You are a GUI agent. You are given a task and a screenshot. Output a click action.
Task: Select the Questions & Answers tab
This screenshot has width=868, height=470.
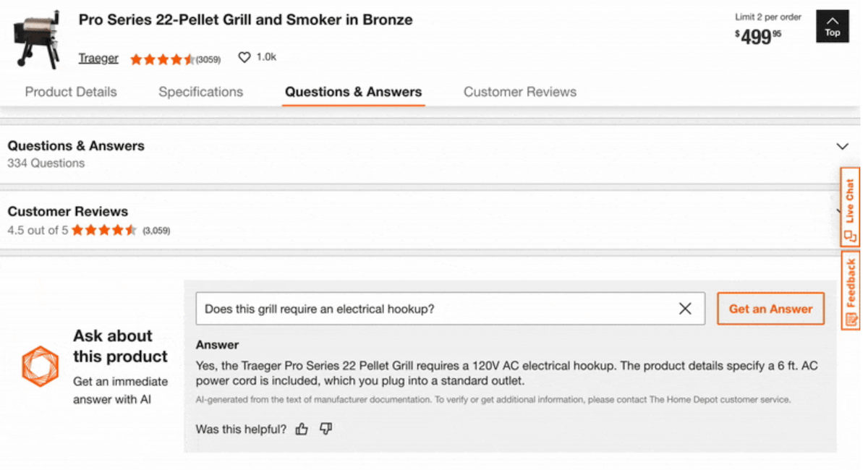(353, 92)
